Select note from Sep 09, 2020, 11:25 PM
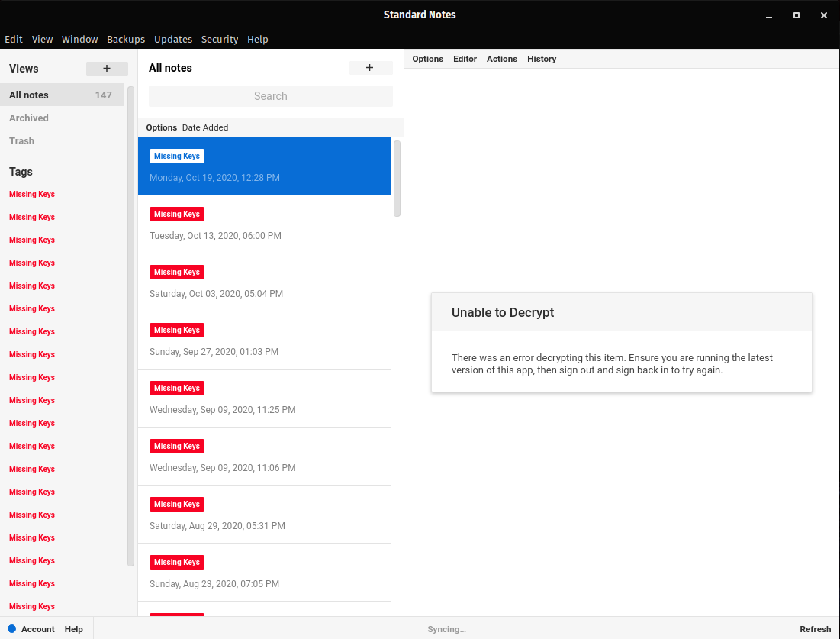The height and width of the screenshot is (639, 840). (264, 399)
